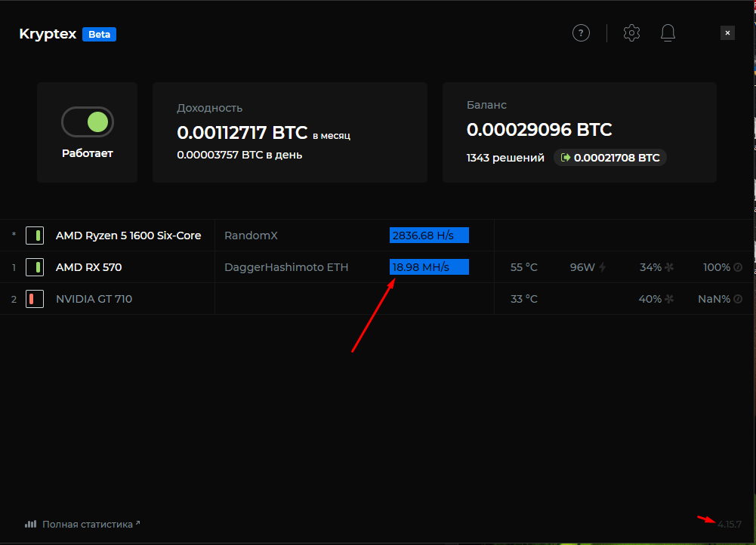756x545 pixels.
Task: Click the 96W power consumption value
Action: (x=582, y=267)
